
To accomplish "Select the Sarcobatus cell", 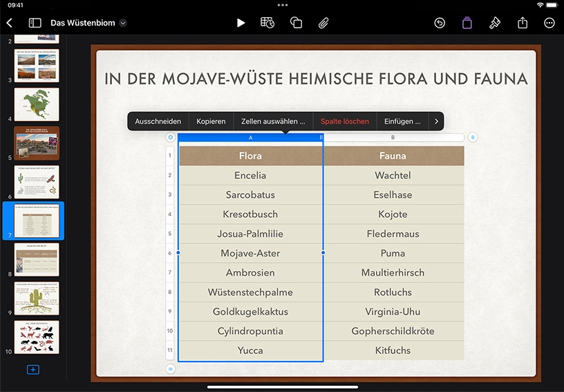I will [x=251, y=195].
